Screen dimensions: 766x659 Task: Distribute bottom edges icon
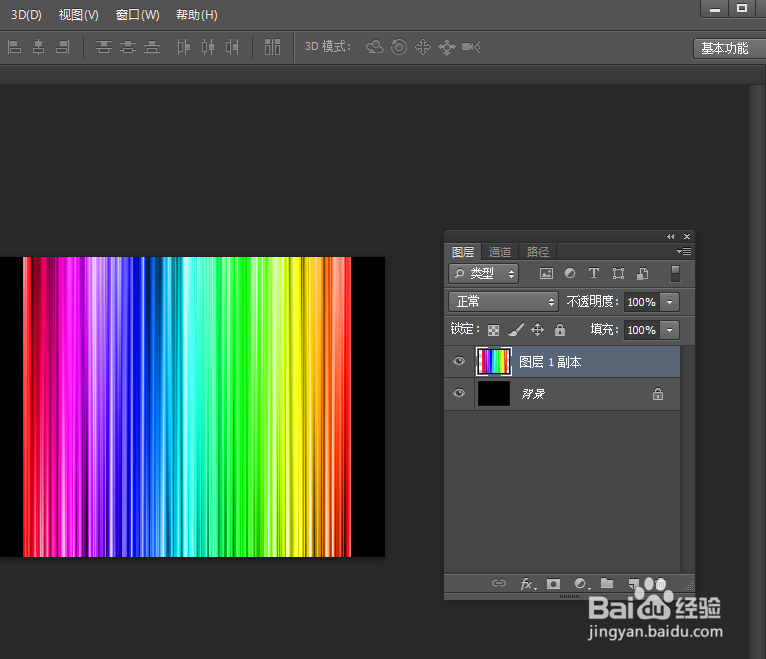coord(152,47)
